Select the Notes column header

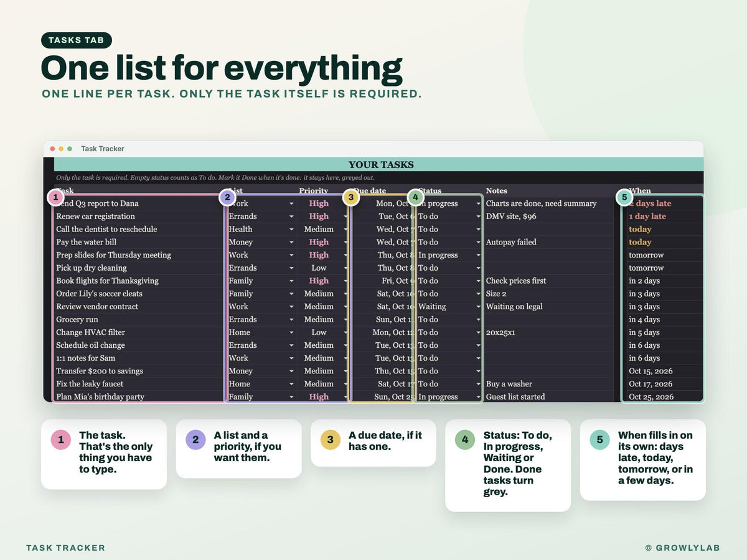[497, 191]
